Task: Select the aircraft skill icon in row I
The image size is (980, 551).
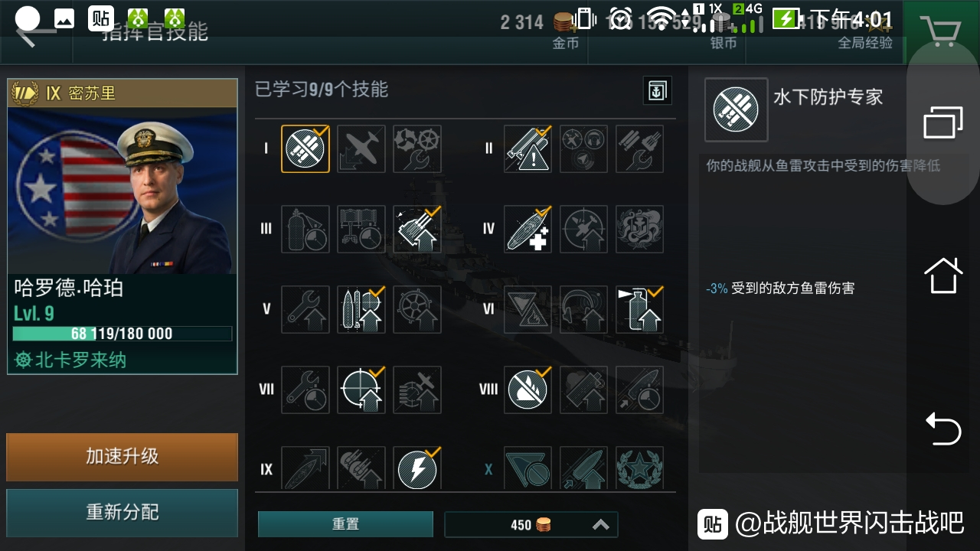Action: coord(361,148)
